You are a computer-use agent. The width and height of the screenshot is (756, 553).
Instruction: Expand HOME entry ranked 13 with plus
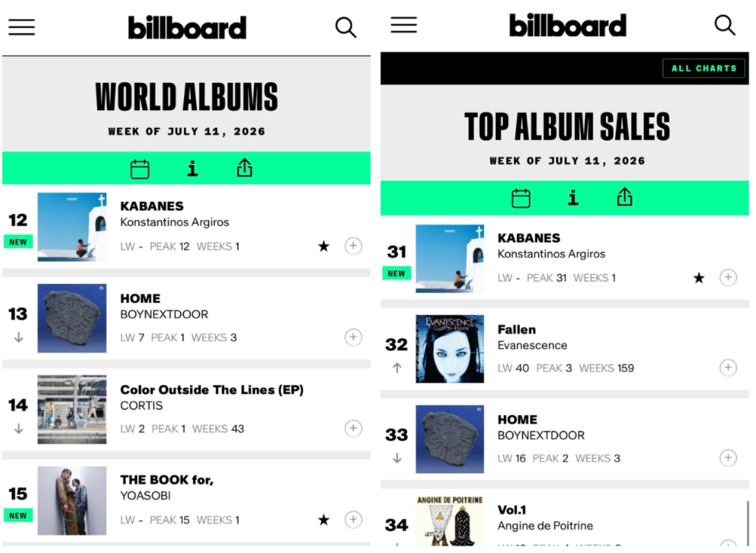[x=354, y=337]
